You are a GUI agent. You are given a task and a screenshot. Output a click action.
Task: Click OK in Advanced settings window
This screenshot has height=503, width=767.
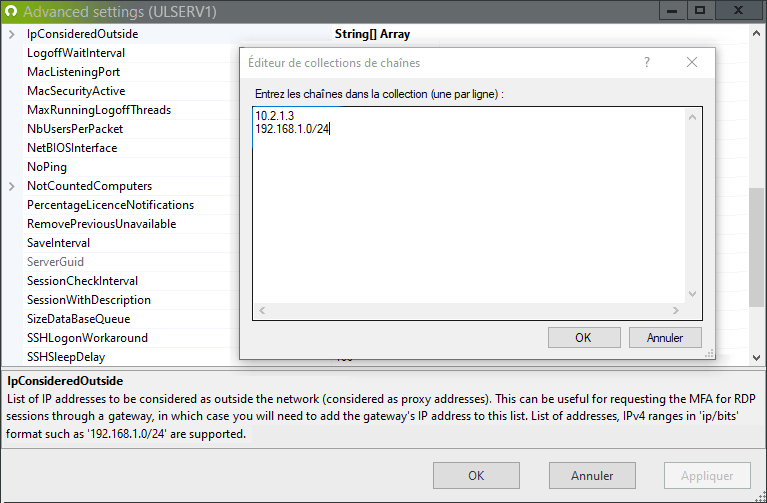tap(476, 476)
